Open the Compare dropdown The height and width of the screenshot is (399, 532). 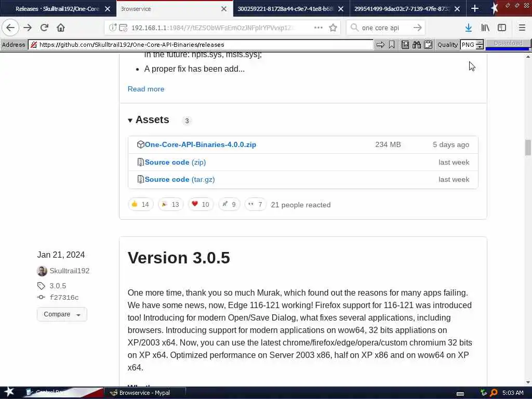coord(62,314)
